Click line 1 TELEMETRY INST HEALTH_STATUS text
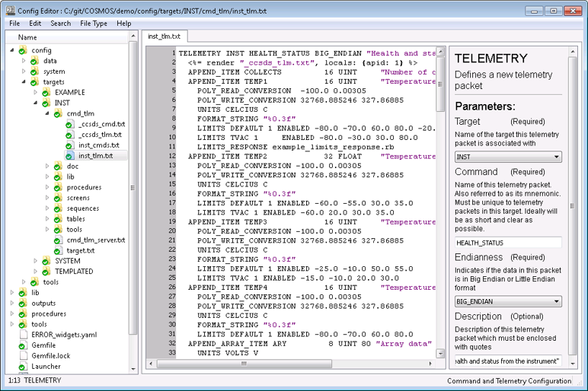588x391 pixels. (x=270, y=53)
